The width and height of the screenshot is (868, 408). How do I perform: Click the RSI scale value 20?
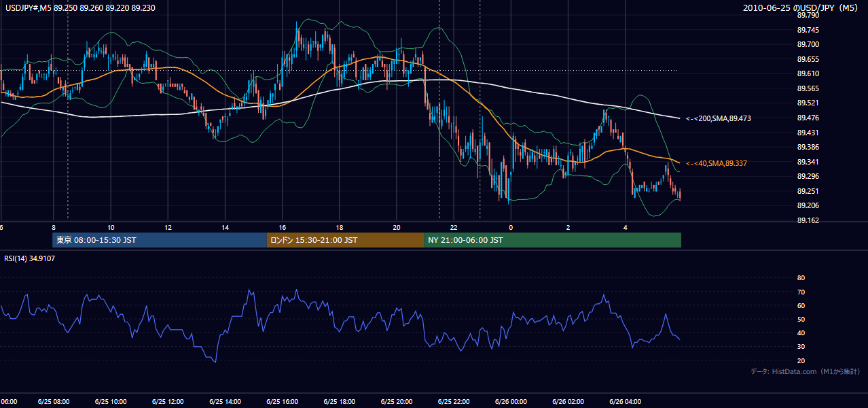tap(801, 360)
